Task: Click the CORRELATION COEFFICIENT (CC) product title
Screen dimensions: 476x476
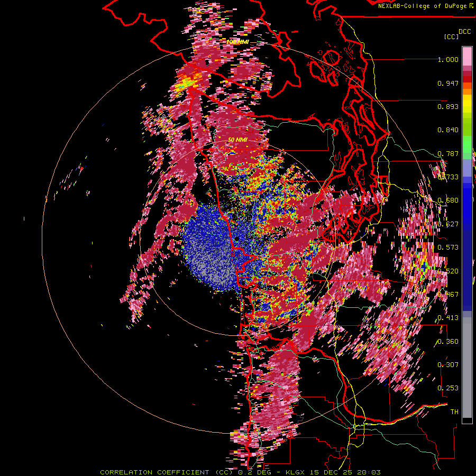Action: tap(166, 472)
